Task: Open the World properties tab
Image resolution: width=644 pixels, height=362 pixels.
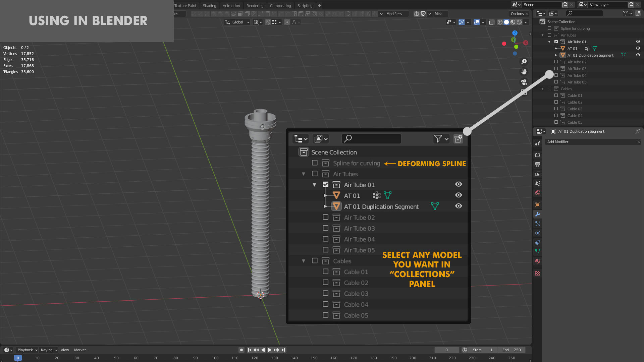Action: tap(538, 193)
